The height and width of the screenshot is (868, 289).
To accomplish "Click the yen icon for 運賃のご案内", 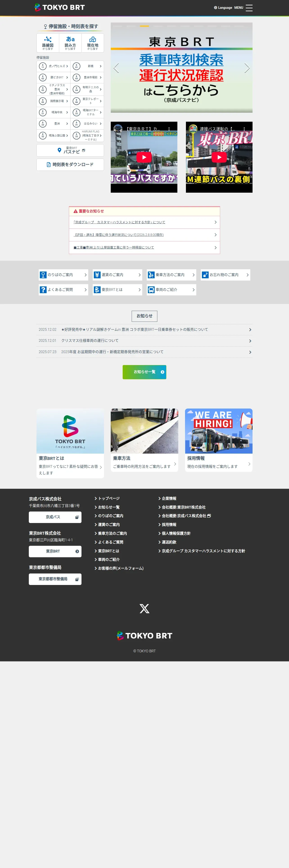I will pos(97,275).
